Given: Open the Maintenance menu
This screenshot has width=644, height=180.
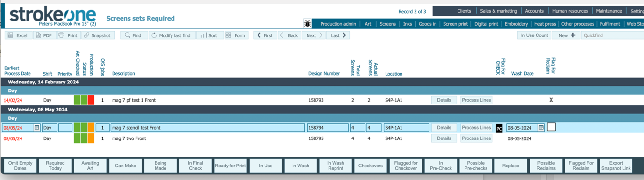Looking at the screenshot, I should 608,11.
